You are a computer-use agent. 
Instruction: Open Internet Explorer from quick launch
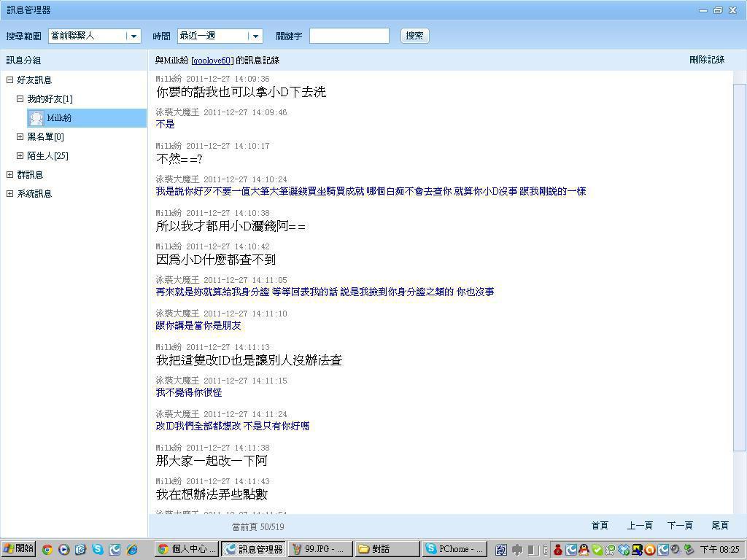132,550
